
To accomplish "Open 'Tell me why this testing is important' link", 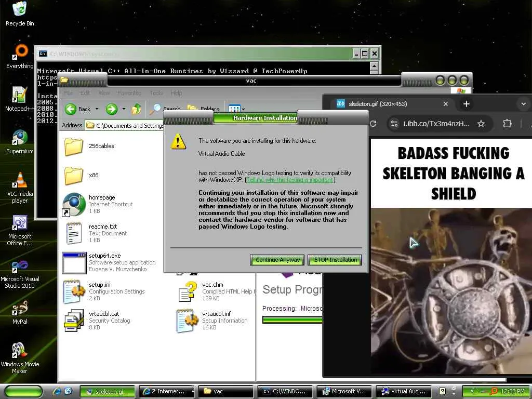I will 290,180.
